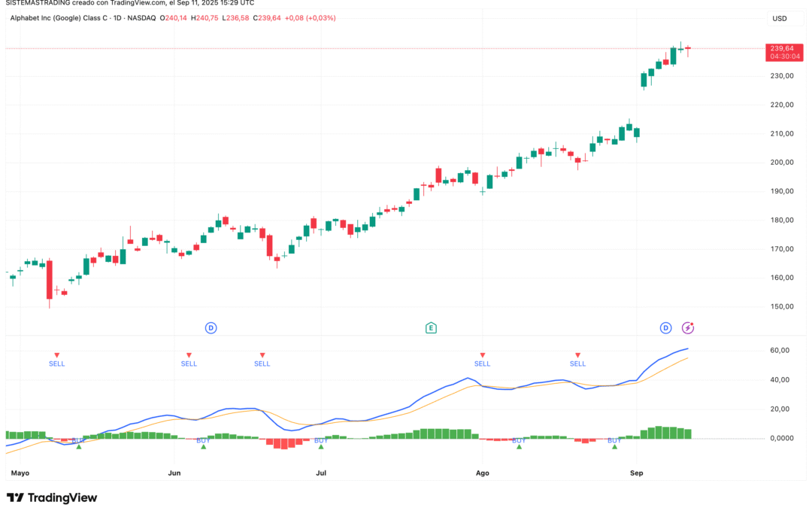This screenshot has width=812, height=508.
Task: Click the NASDAQ exchange label in the legend
Action: point(143,17)
